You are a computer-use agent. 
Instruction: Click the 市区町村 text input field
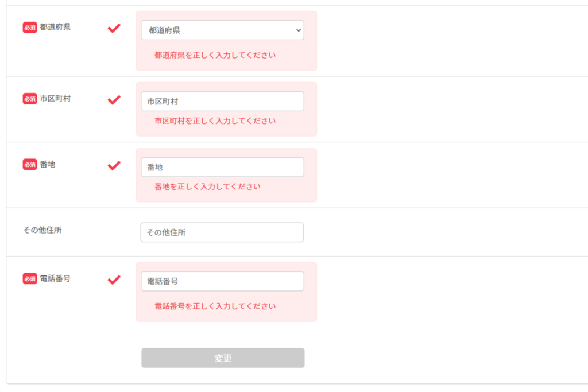(x=222, y=102)
